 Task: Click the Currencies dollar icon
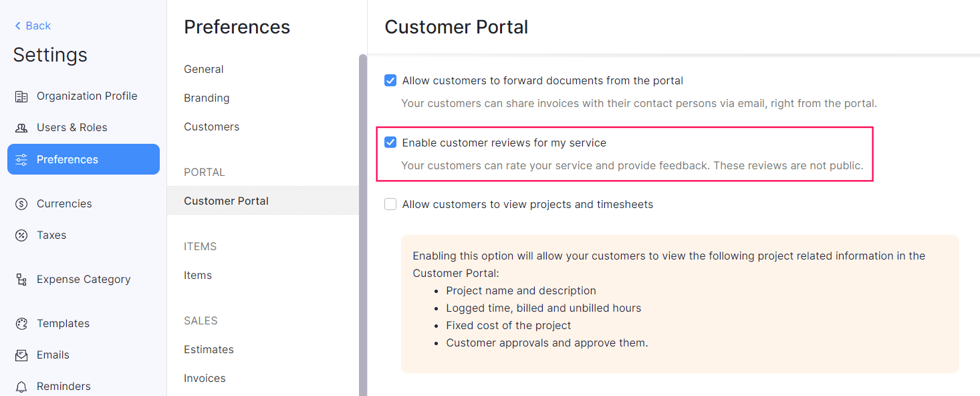pos(21,204)
